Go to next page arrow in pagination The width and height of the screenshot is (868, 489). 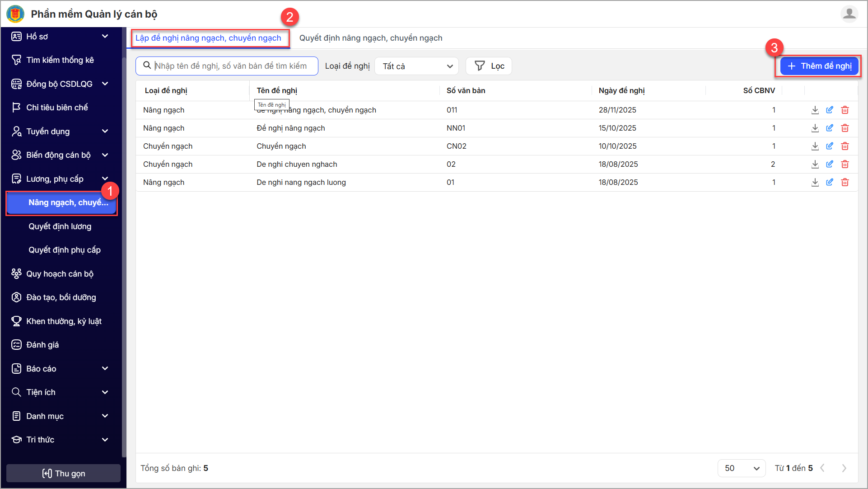coord(844,468)
